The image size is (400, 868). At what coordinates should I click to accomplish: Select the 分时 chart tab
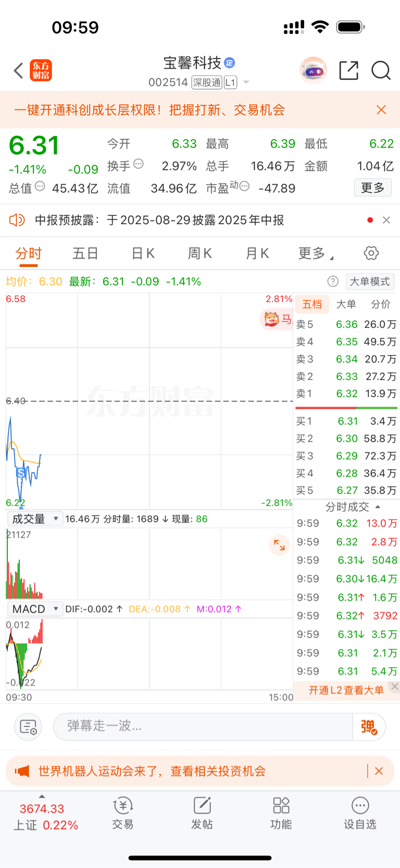pyautogui.click(x=29, y=253)
